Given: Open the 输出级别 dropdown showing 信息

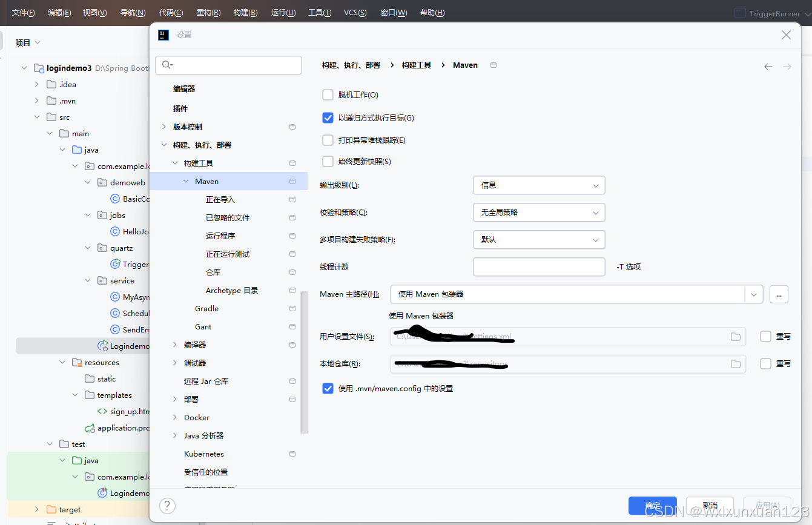Looking at the screenshot, I should [x=539, y=185].
